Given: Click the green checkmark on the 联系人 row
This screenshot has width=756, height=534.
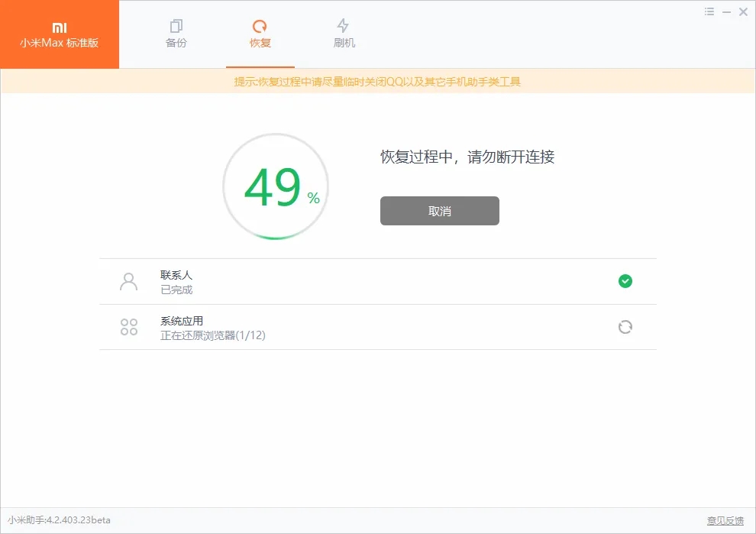Looking at the screenshot, I should click(x=625, y=281).
